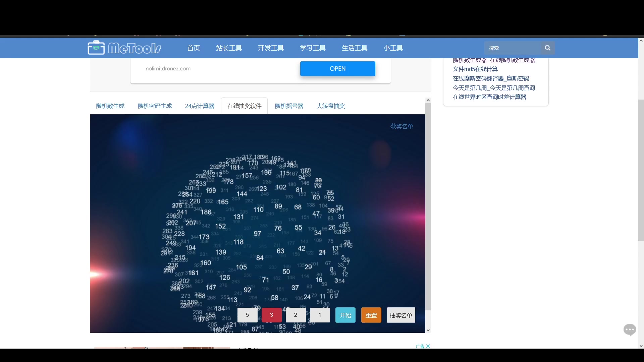Select prize level 5 button
644x362 pixels.
point(247,315)
